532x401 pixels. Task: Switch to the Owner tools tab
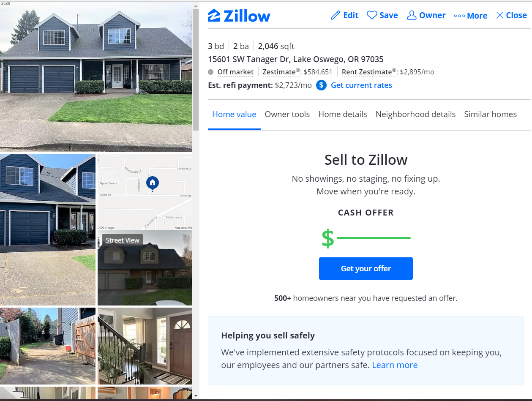287,114
